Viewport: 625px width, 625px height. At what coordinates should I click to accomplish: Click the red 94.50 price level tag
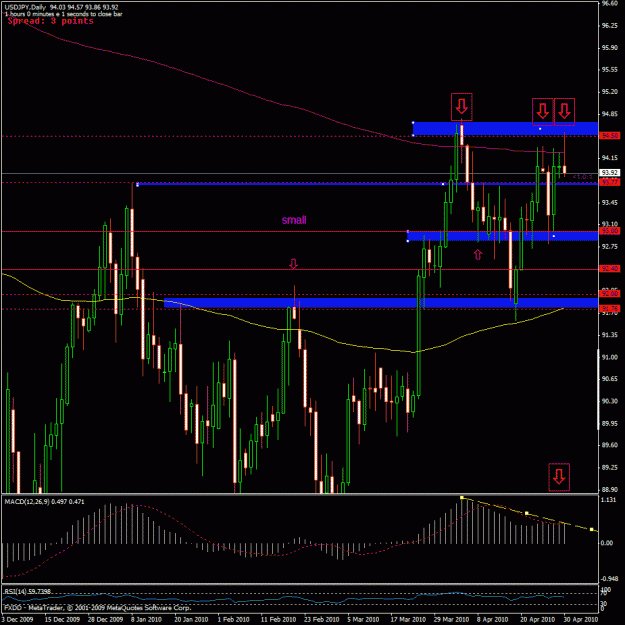(x=610, y=136)
